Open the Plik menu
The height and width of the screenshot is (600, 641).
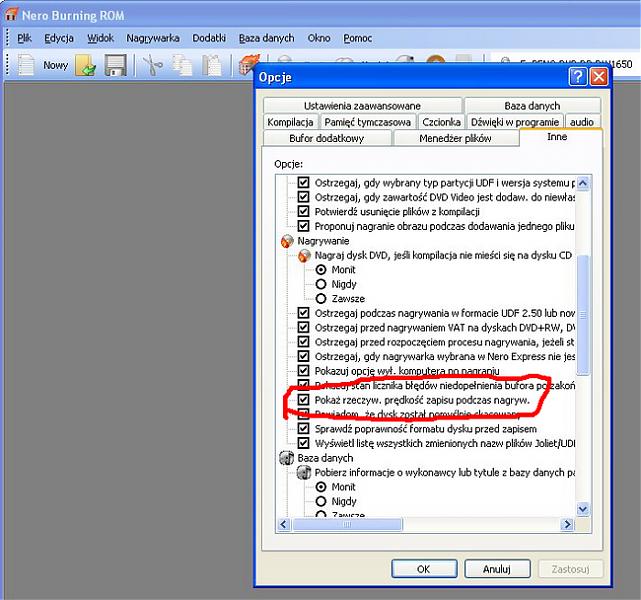(x=24, y=38)
